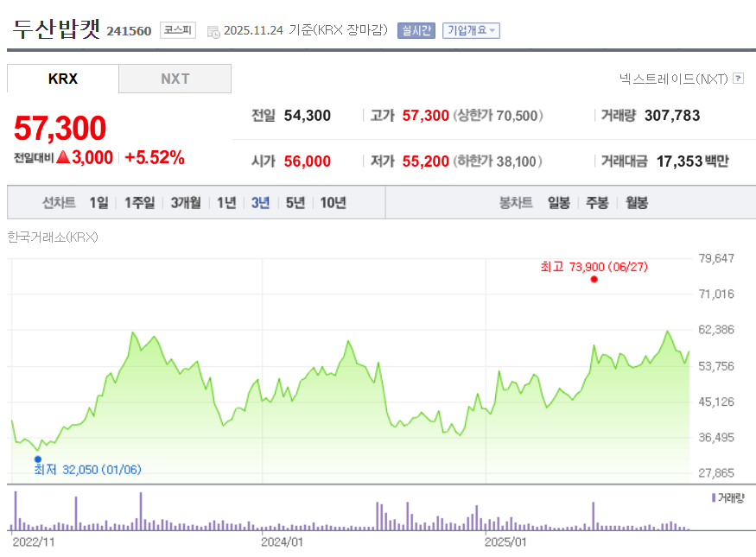Click the 최저 32,050 (01/06) label
The width and height of the screenshot is (756, 557).
click(88, 469)
